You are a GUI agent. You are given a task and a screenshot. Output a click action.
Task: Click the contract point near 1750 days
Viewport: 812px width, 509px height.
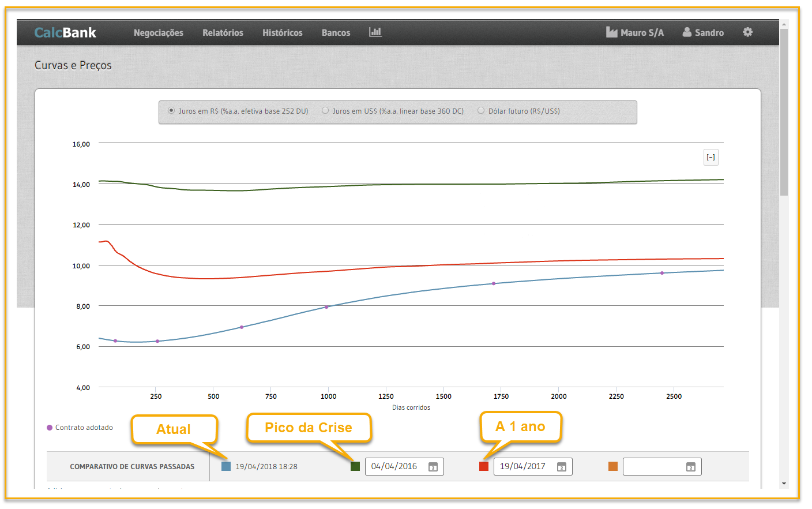pyautogui.click(x=494, y=283)
